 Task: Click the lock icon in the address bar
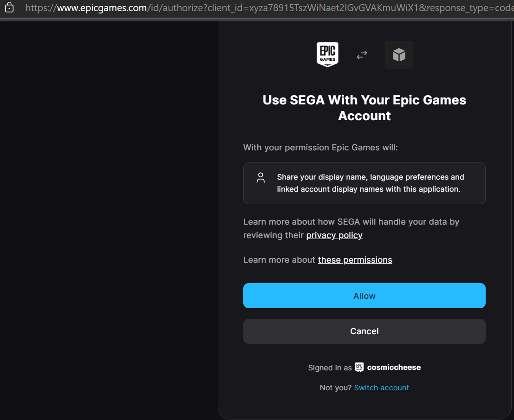point(9,7)
